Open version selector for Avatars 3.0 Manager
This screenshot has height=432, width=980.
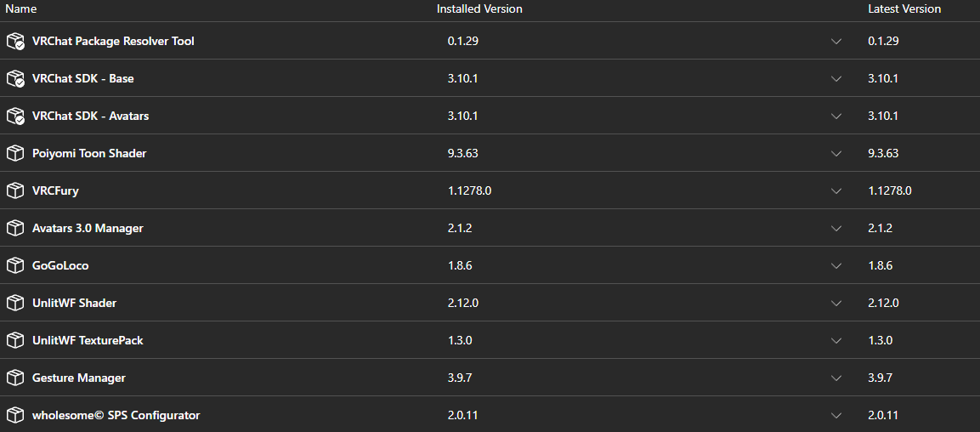836,229
